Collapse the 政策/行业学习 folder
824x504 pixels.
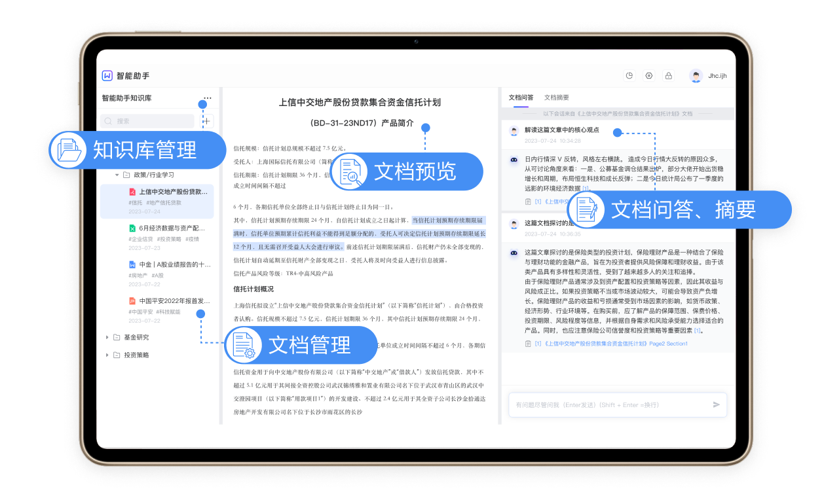[117, 175]
